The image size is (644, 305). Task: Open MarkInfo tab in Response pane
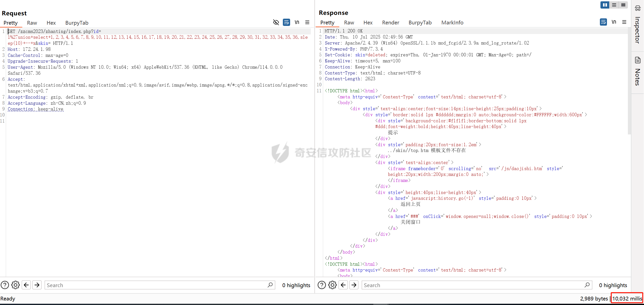[452, 23]
